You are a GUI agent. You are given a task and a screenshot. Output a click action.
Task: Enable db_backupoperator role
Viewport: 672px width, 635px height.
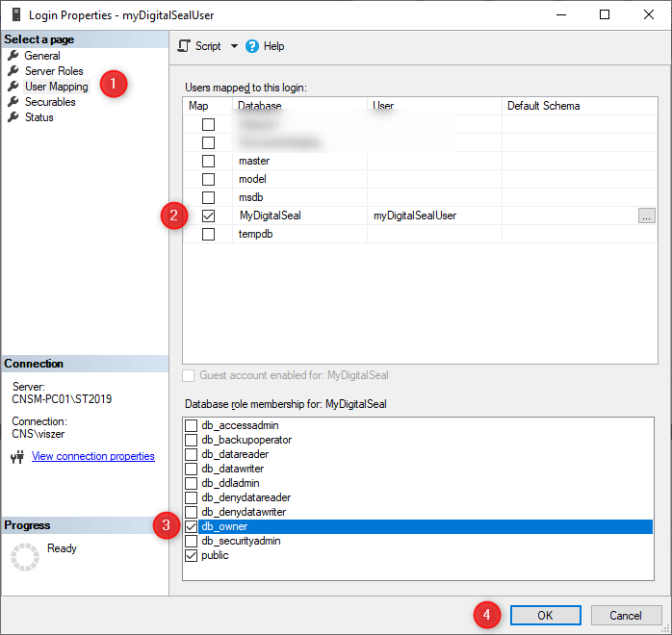191,441
